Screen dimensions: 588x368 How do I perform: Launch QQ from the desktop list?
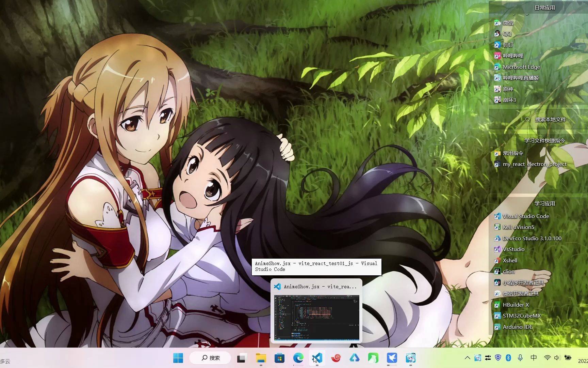pos(503,34)
